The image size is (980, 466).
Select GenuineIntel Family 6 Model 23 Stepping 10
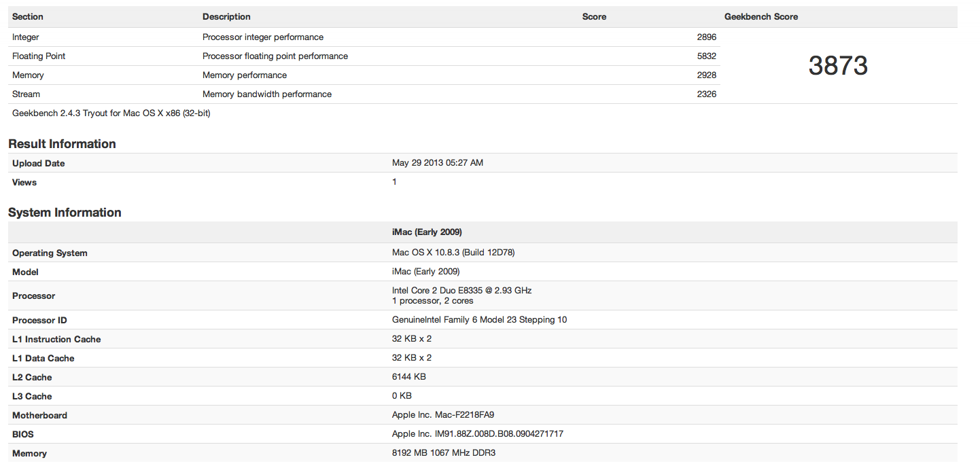pos(480,320)
